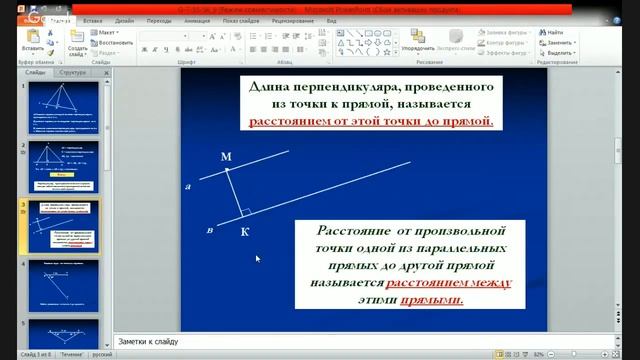Switch to the Показ слайдов ribbon tab
The image size is (640, 360).
tap(241, 21)
